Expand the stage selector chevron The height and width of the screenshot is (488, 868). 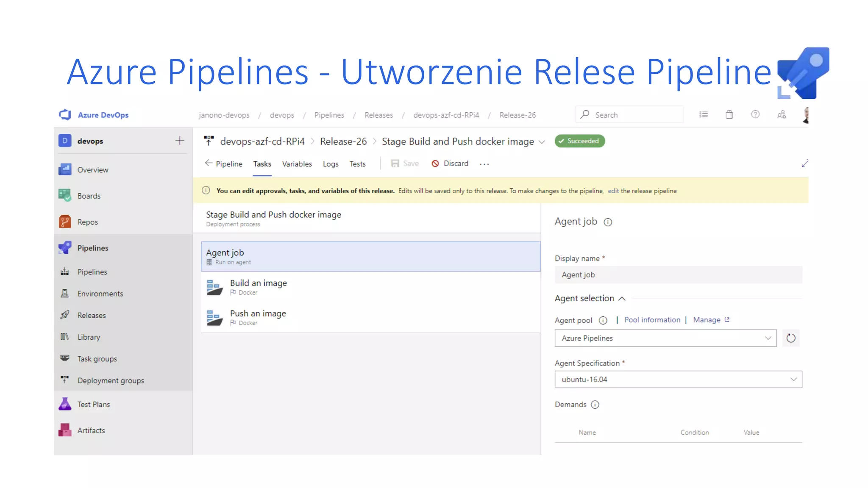click(x=542, y=142)
